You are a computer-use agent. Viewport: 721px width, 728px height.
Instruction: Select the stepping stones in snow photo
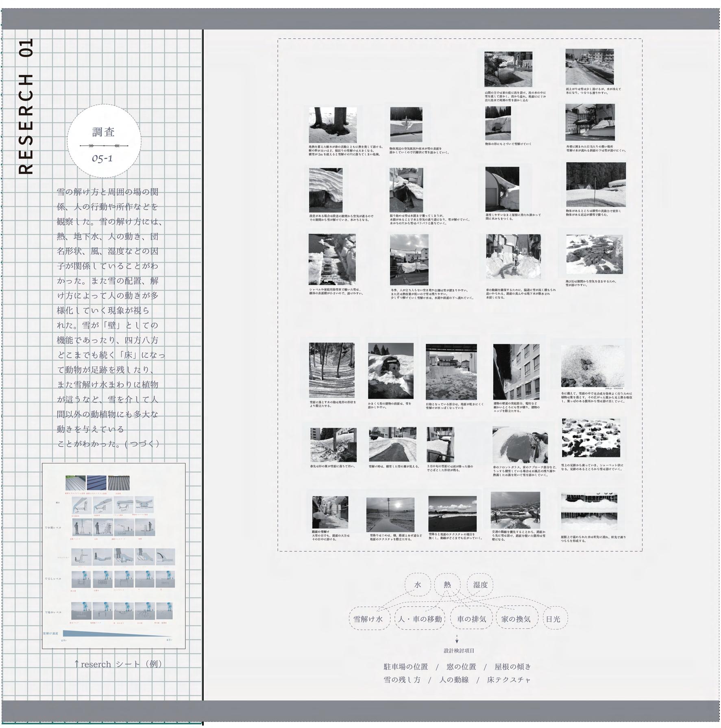[x=594, y=255]
